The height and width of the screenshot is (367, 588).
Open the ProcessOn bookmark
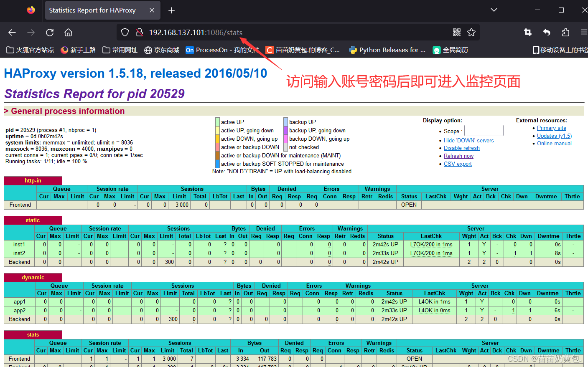pos(222,50)
